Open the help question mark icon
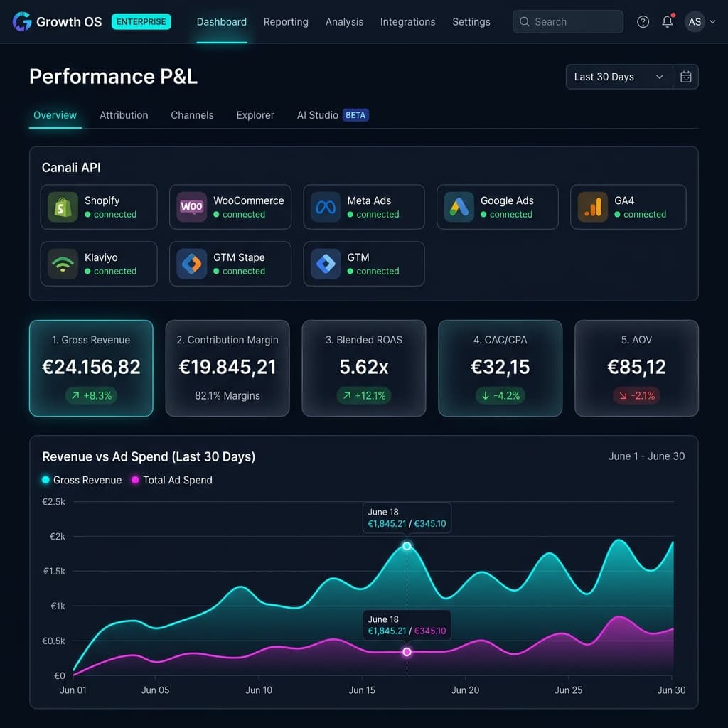The image size is (728, 728). pos(643,22)
